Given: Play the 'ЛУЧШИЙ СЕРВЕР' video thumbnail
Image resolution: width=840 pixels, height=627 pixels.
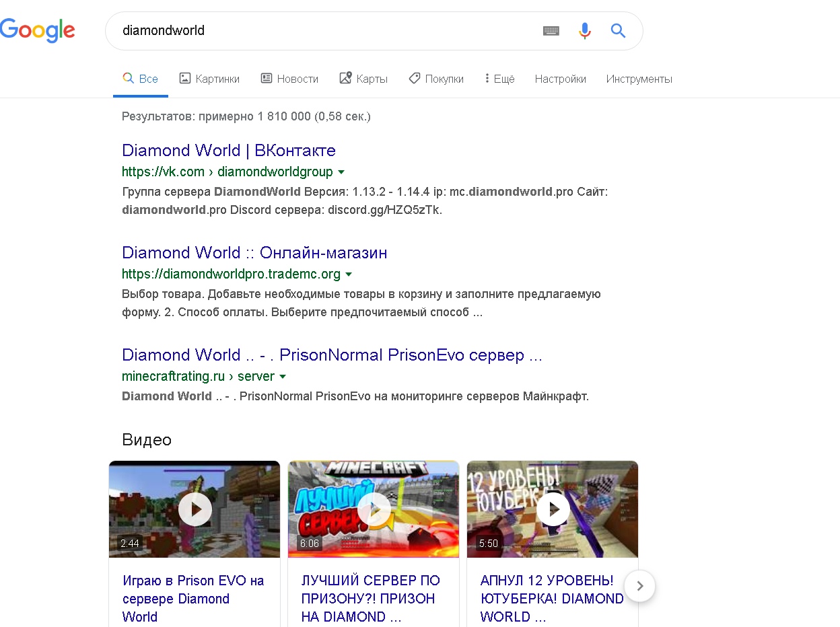Looking at the screenshot, I should pyautogui.click(x=374, y=509).
